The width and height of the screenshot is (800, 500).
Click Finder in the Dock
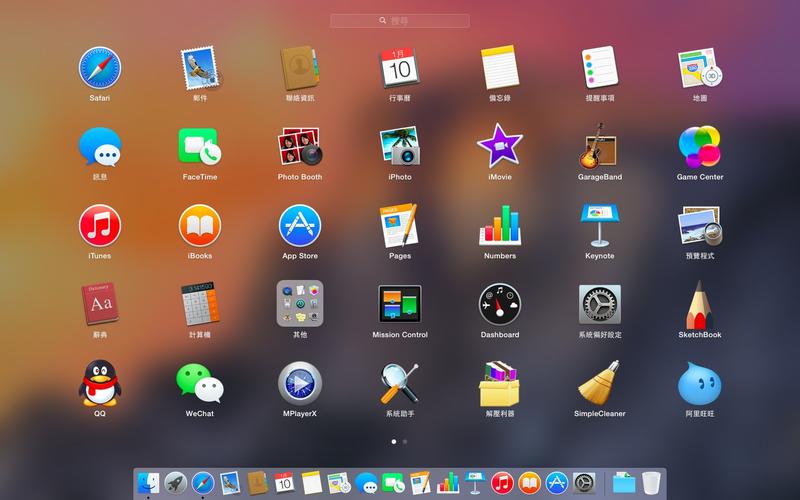click(148, 483)
